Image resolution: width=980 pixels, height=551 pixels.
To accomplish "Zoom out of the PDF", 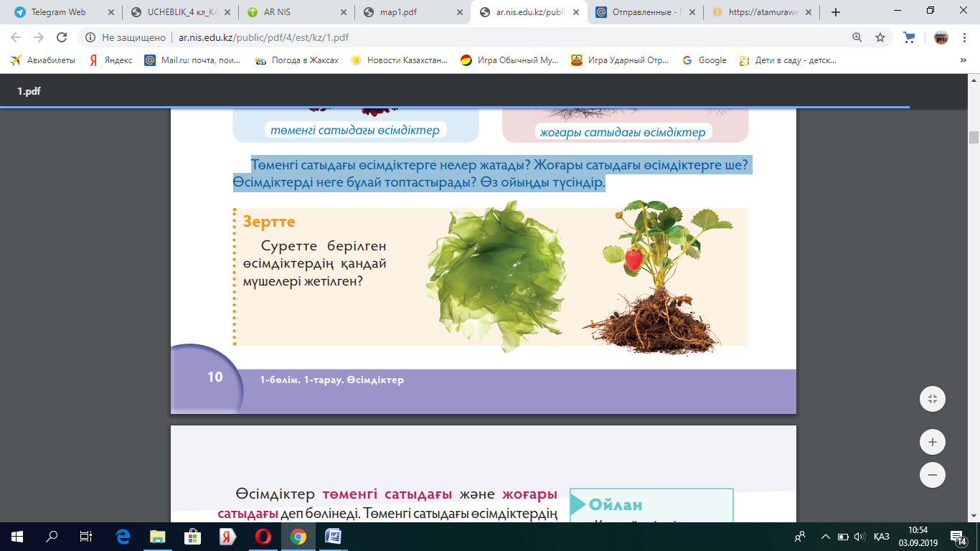I will (x=933, y=474).
